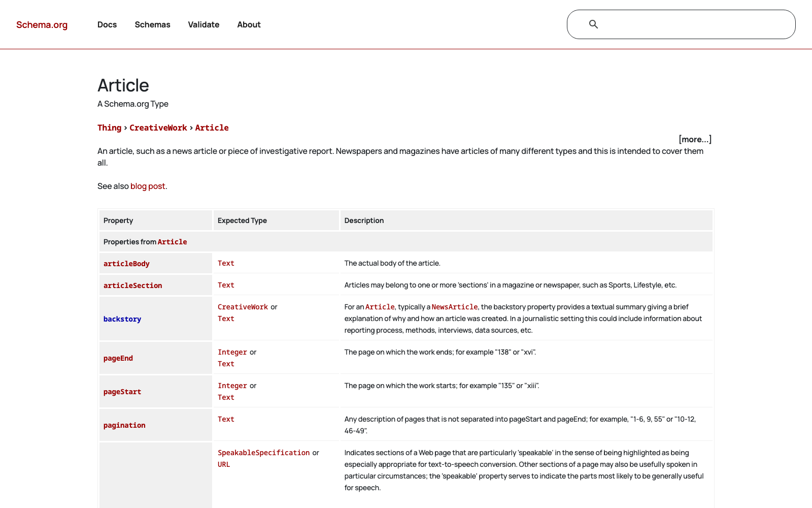812x508 pixels.
Task: Follow the Article breadcrumb link
Action: click(212, 128)
